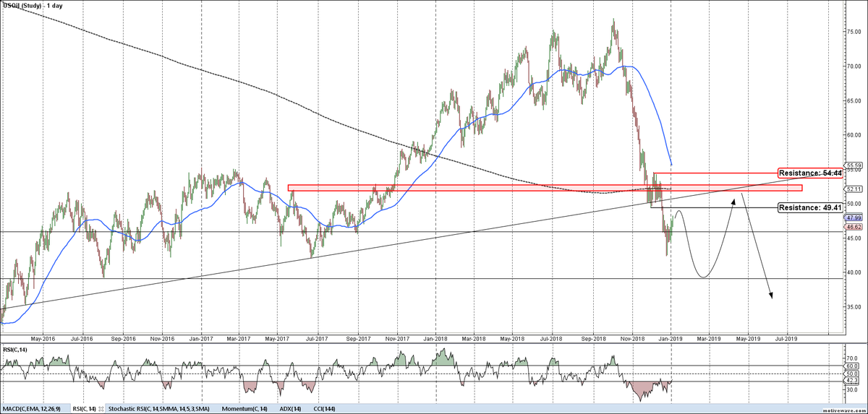Click the Jul-2018 date label
Image resolution: width=868 pixels, height=414 pixels.
[x=553, y=338]
